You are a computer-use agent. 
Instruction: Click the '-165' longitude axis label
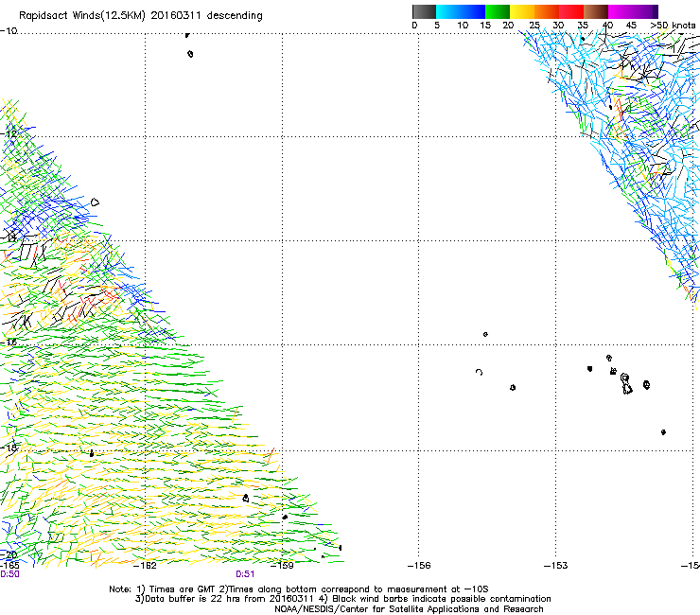[x=9, y=566]
